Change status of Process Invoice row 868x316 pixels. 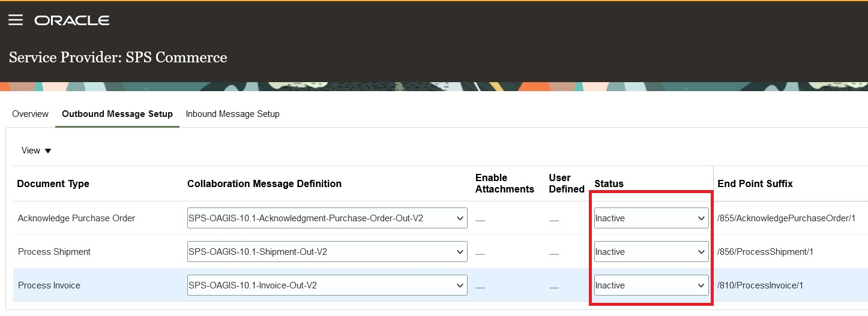pyautogui.click(x=651, y=285)
